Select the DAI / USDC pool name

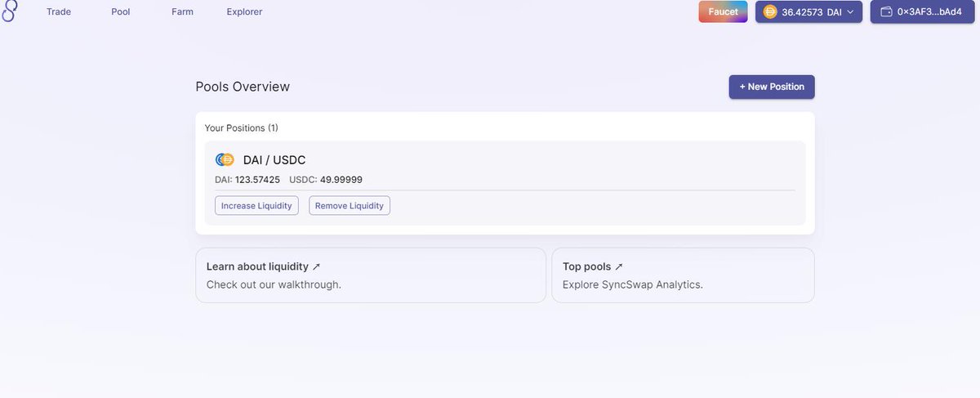[274, 160]
